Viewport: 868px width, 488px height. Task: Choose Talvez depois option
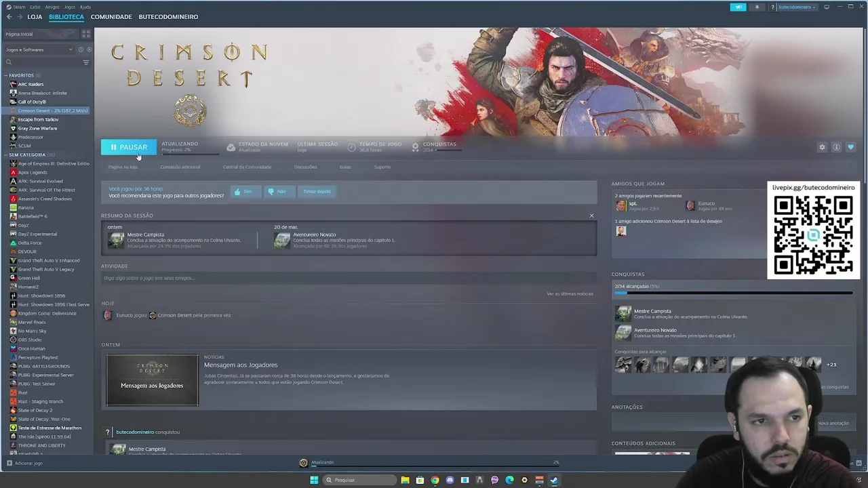tap(317, 192)
